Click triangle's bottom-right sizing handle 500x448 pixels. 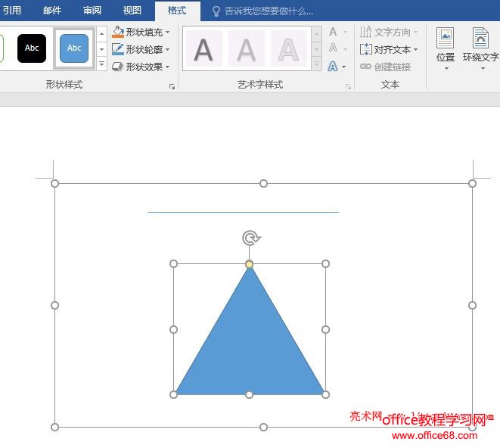325,395
